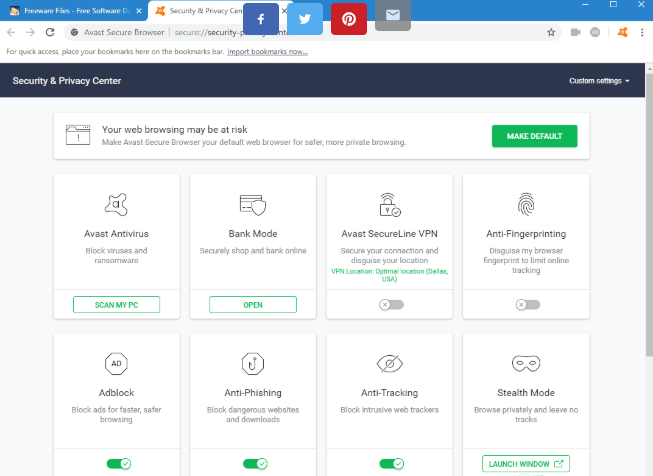Click SCAN MY PC button
Image resolution: width=653 pixels, height=476 pixels.
[116, 305]
